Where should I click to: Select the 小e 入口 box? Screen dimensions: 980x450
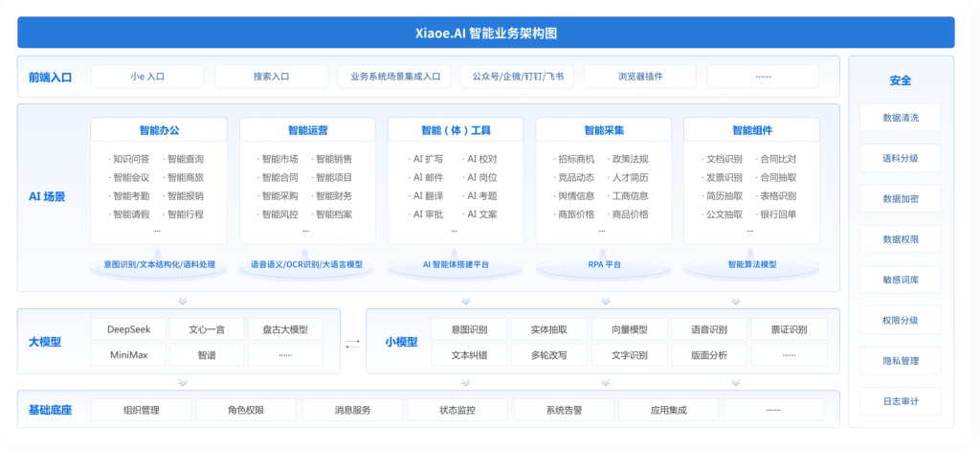click(x=148, y=77)
